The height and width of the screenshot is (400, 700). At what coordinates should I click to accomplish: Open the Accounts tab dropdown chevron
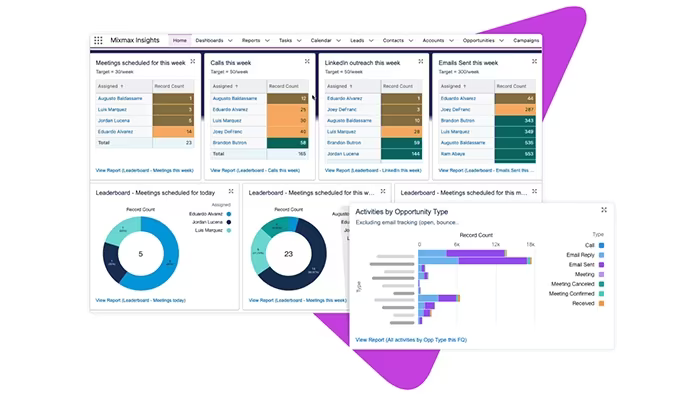451,41
